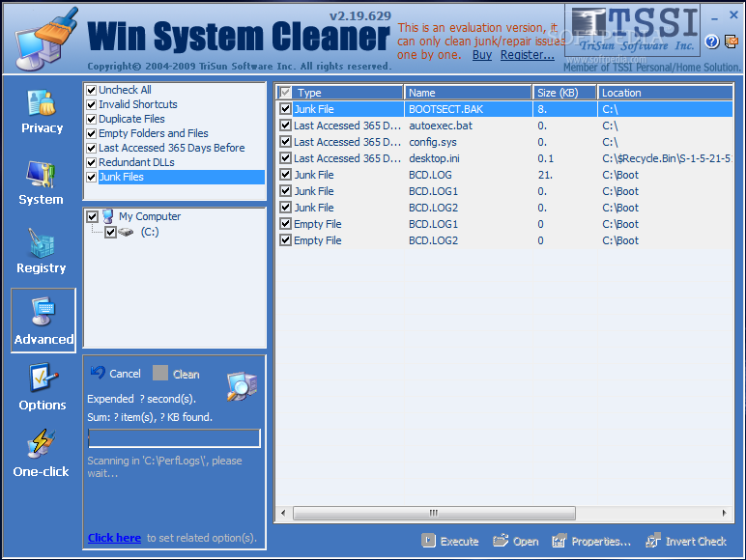Click the grey Clean icon
The height and width of the screenshot is (560, 746).
click(160, 373)
